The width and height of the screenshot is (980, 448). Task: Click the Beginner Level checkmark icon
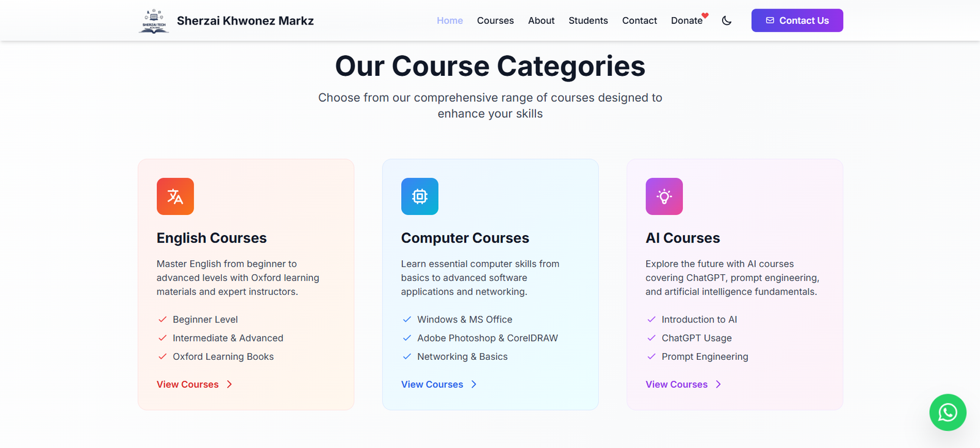pyautogui.click(x=162, y=319)
